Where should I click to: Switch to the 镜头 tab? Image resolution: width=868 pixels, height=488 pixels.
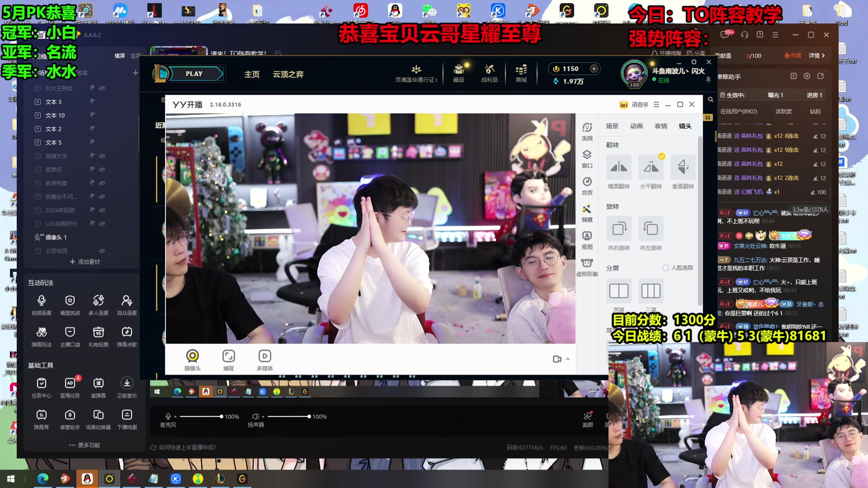[685, 126]
